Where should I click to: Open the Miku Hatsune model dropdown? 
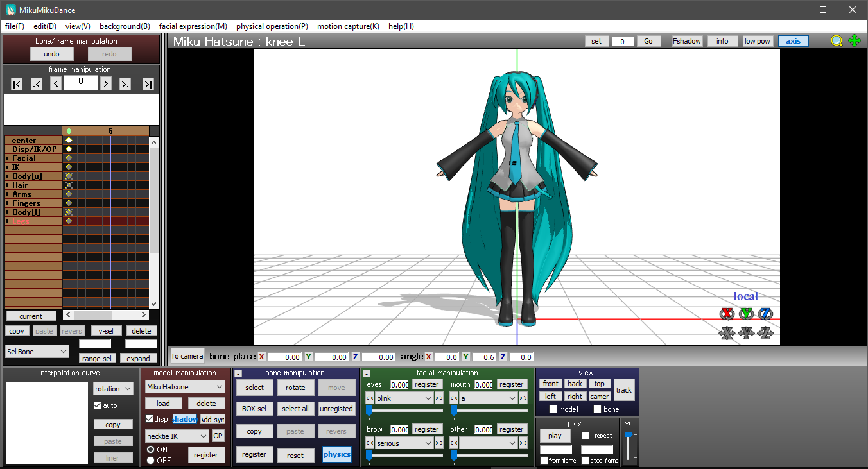tap(185, 387)
